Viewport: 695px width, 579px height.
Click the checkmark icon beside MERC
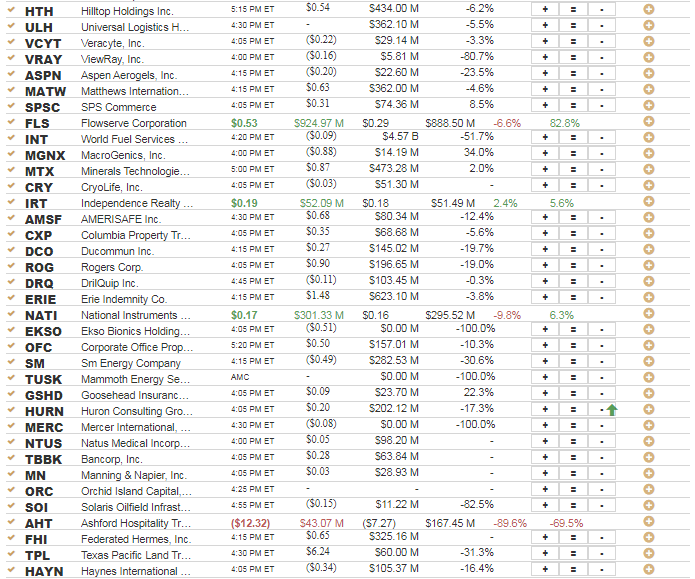point(12,425)
